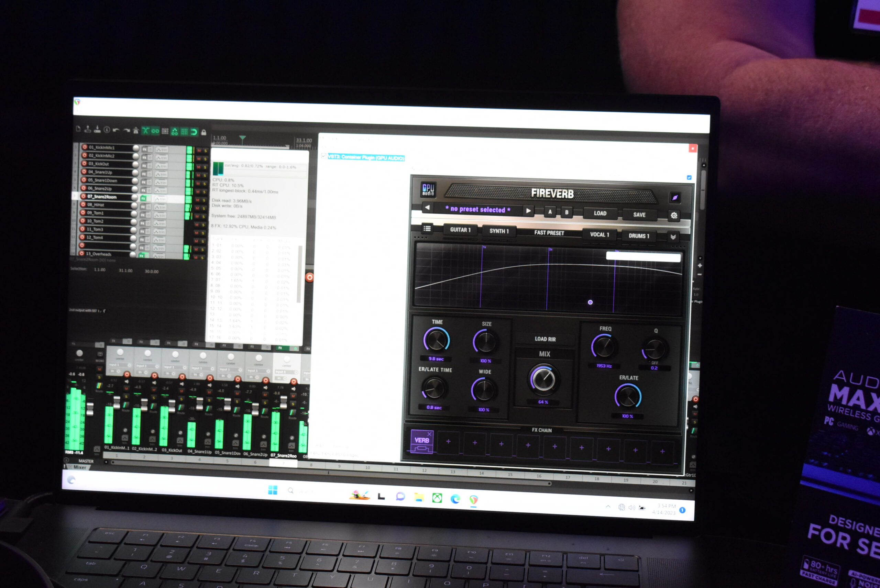Image resolution: width=880 pixels, height=588 pixels.
Task: Toggle Ripple editing grid icon
Action: [x=165, y=131]
